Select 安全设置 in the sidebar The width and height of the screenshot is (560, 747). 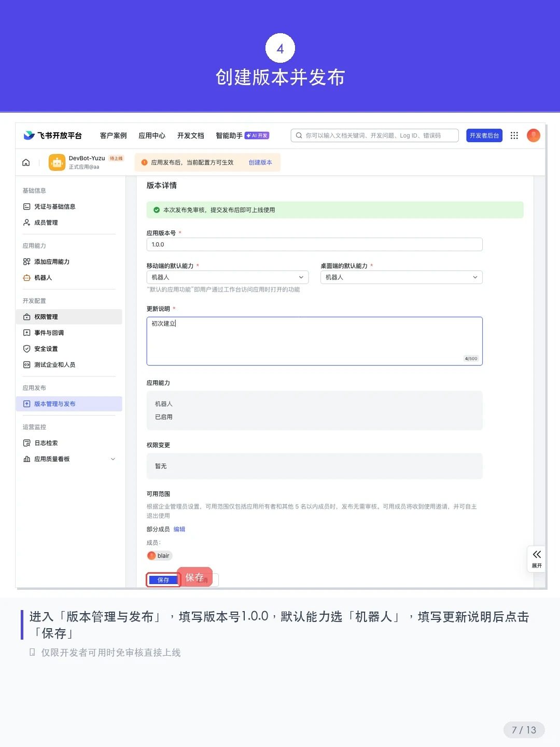pos(69,349)
